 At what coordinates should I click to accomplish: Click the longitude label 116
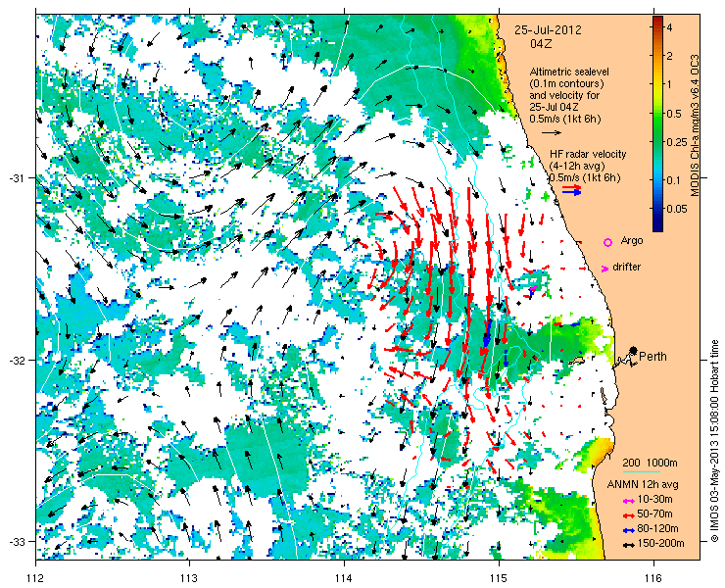tap(653, 578)
